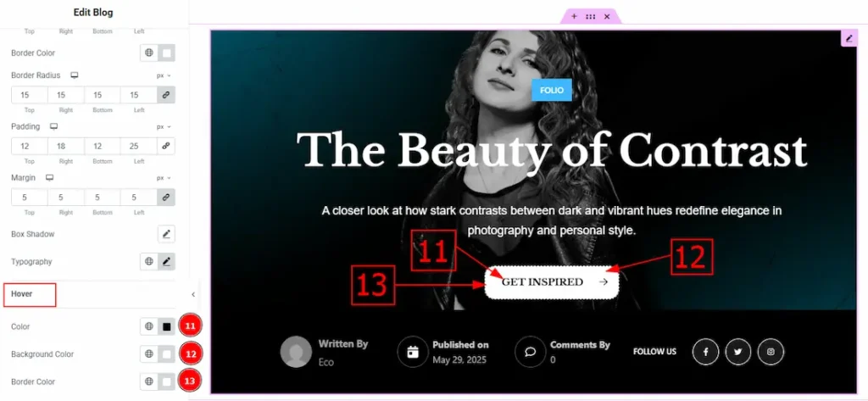
Task: Click the Twitter follow icon
Action: [738, 352]
